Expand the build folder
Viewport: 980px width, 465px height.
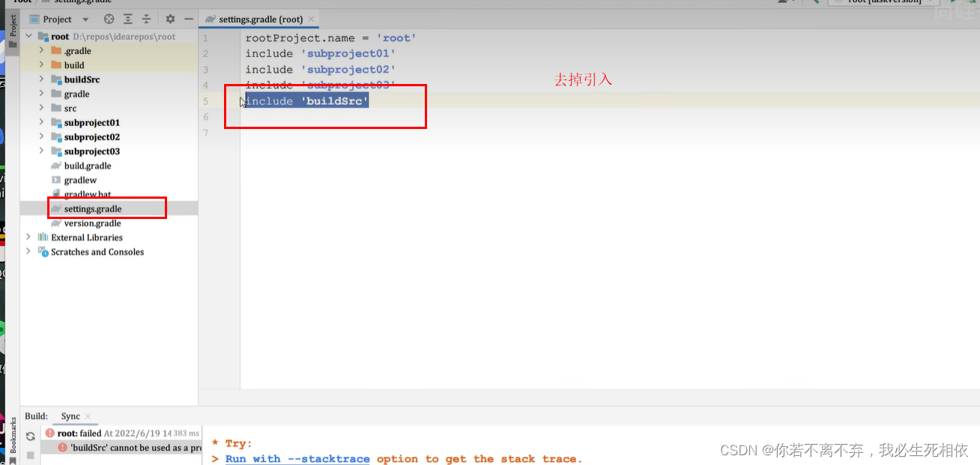[43, 65]
